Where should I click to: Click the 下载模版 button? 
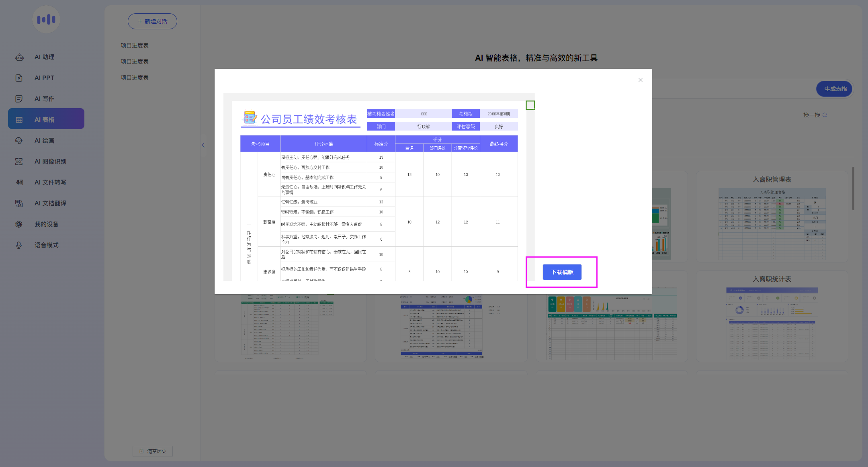coord(562,272)
